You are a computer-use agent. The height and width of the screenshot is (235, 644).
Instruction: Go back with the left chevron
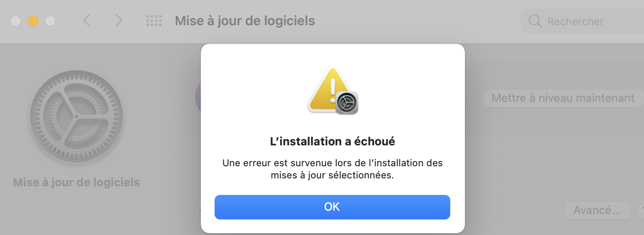point(87,20)
